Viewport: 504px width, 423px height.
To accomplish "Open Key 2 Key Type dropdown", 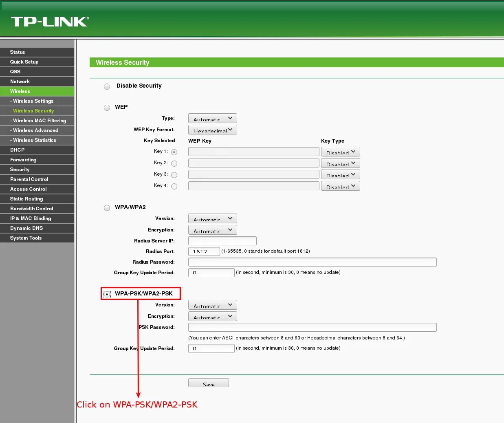I will [x=341, y=163].
